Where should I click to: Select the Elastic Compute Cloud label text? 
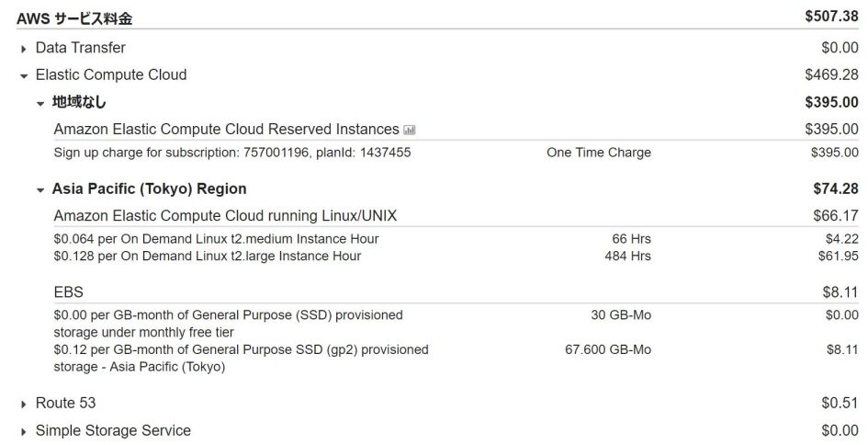tap(110, 74)
